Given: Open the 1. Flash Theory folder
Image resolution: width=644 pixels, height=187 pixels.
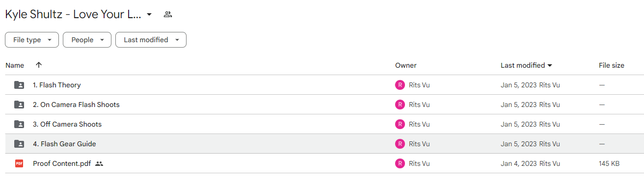Looking at the screenshot, I should coord(56,85).
